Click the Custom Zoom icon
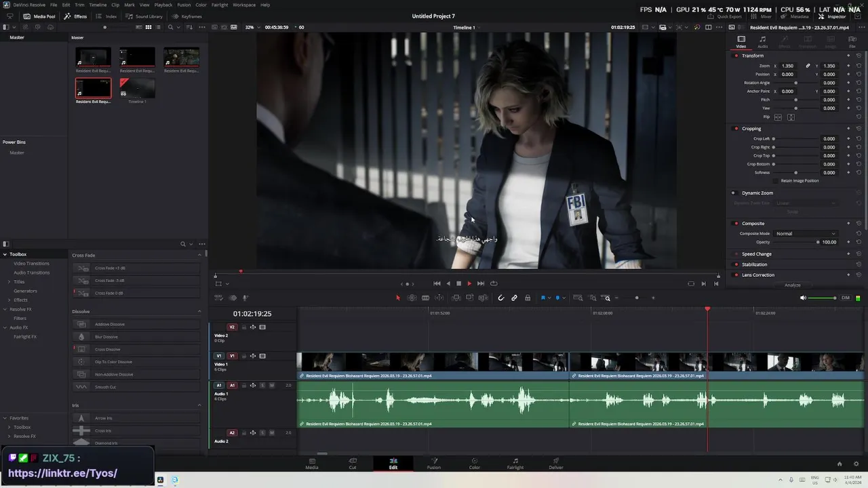This screenshot has width=868, height=488. click(x=607, y=298)
